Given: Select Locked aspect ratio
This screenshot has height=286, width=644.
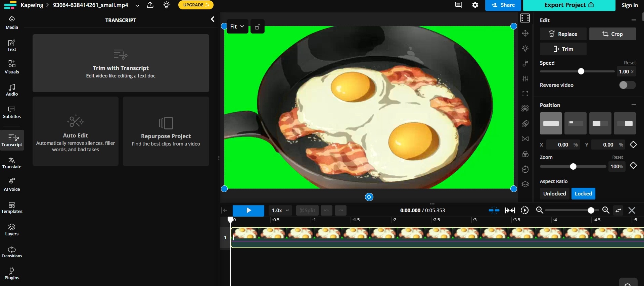Looking at the screenshot, I should click(x=583, y=194).
